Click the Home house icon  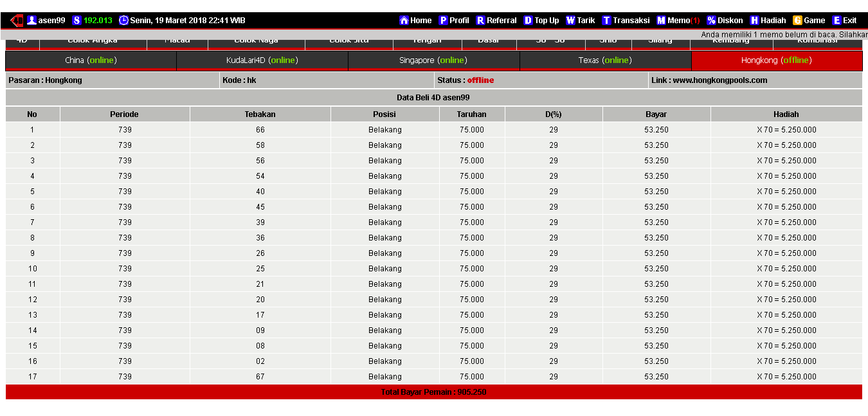[404, 21]
